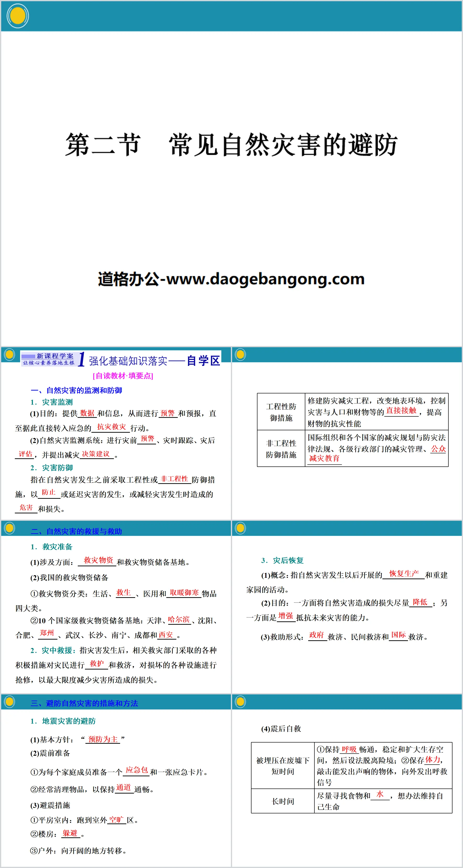
Task: Click the red answer 非工程性
Action: [x=174, y=479]
